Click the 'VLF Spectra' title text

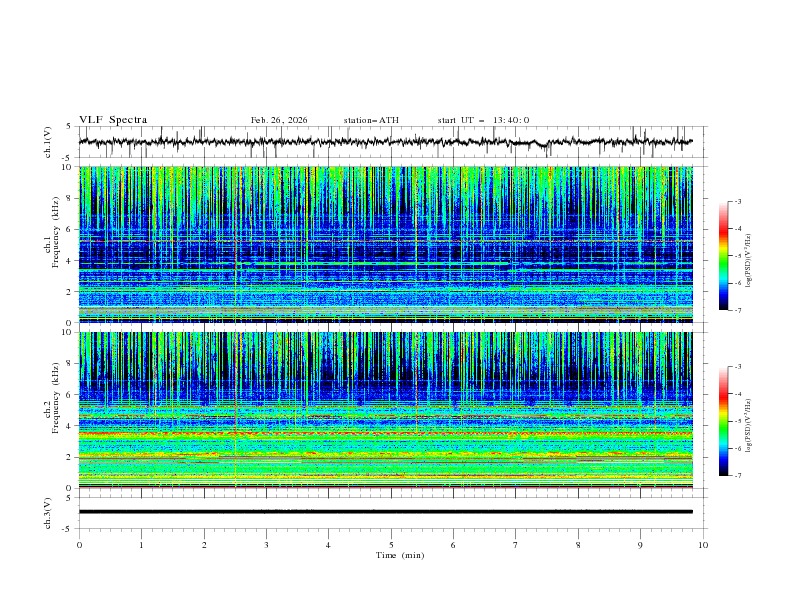113,120
